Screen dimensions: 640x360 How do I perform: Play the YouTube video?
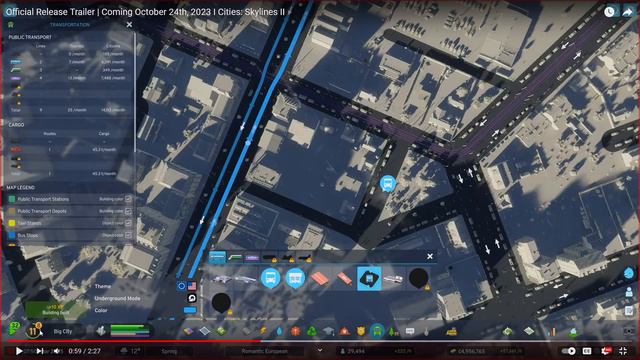tap(18, 351)
